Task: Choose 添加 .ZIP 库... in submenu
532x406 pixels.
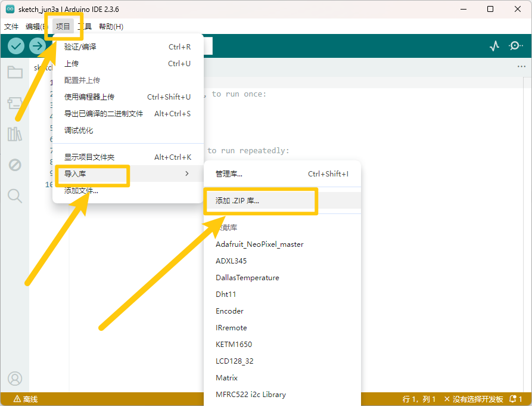Action: tap(282, 201)
